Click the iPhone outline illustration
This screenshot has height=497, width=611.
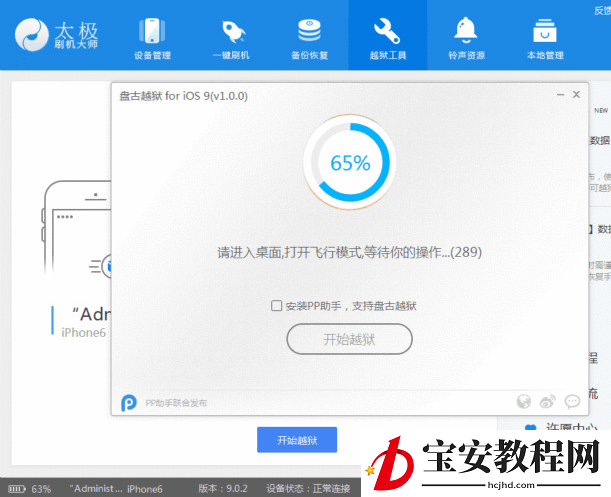point(77,228)
